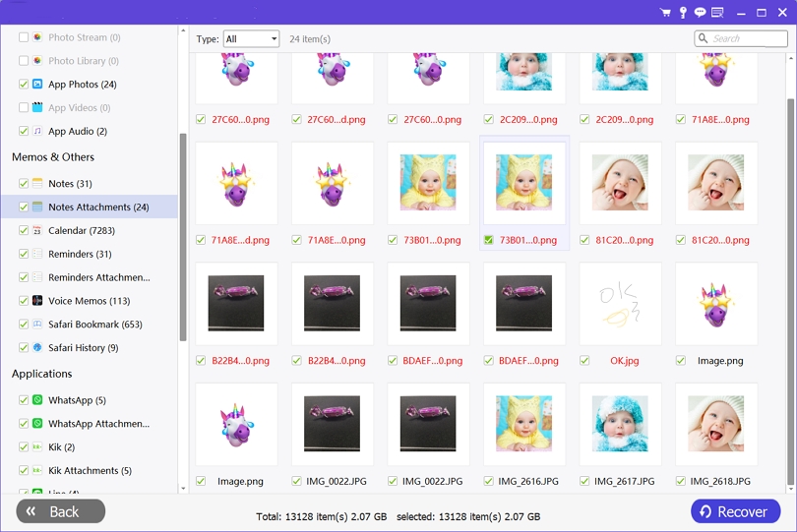Click the WhatsApp app icon
The image size is (797, 532).
point(37,400)
